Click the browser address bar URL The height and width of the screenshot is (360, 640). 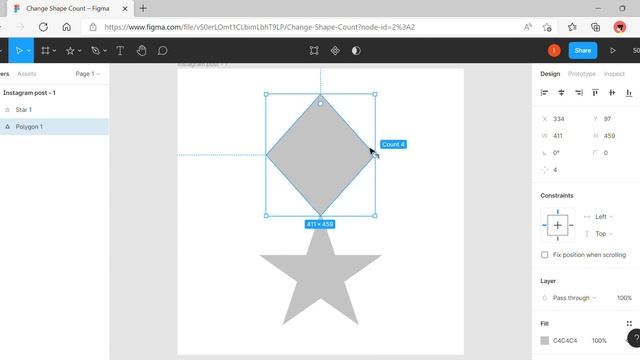pos(260,27)
